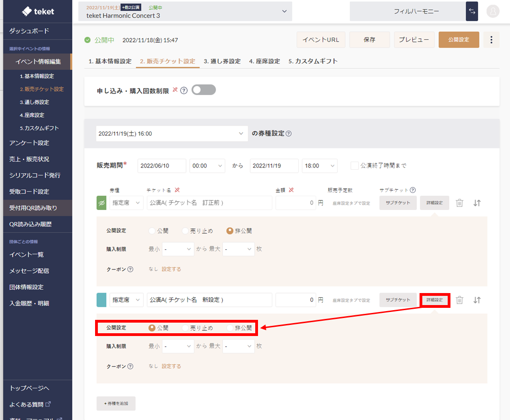Click the sales start date field 2022/06/10
This screenshot has height=420, width=510.
tap(162, 166)
